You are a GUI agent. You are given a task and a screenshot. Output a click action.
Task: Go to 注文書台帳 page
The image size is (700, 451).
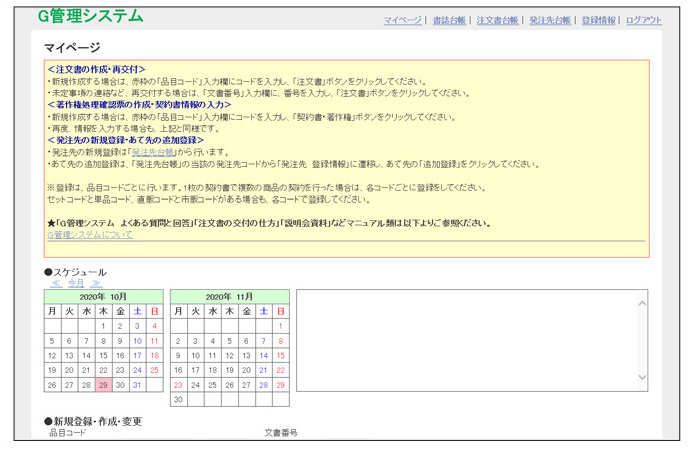[498, 20]
